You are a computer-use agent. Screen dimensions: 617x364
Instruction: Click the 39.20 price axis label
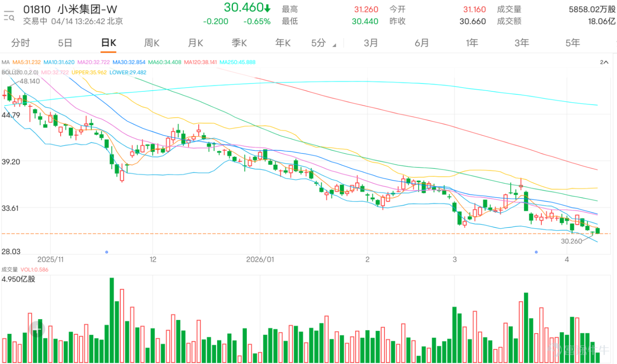(x=11, y=162)
